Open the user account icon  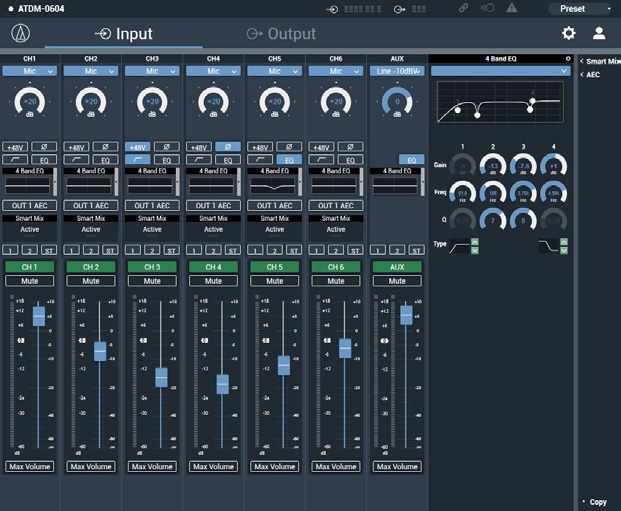click(599, 33)
